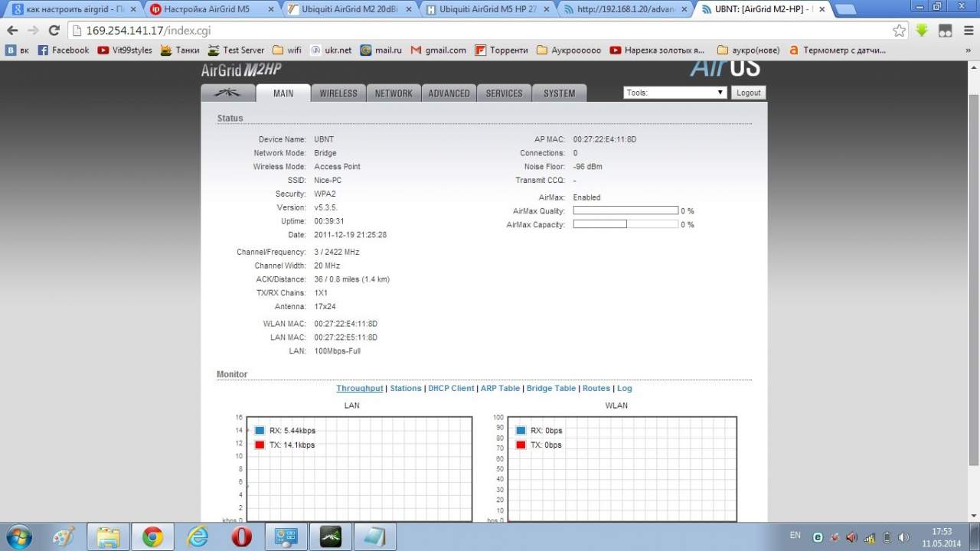
Task: Open the Танки bookmark
Action: tap(180, 51)
